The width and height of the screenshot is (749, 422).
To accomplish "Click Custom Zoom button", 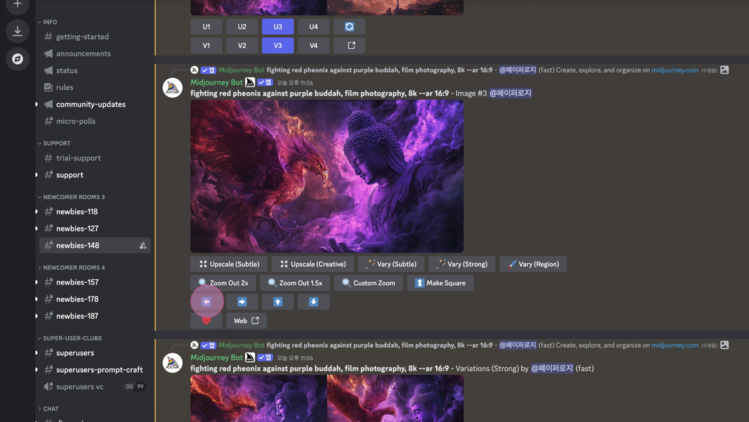I will [x=369, y=283].
